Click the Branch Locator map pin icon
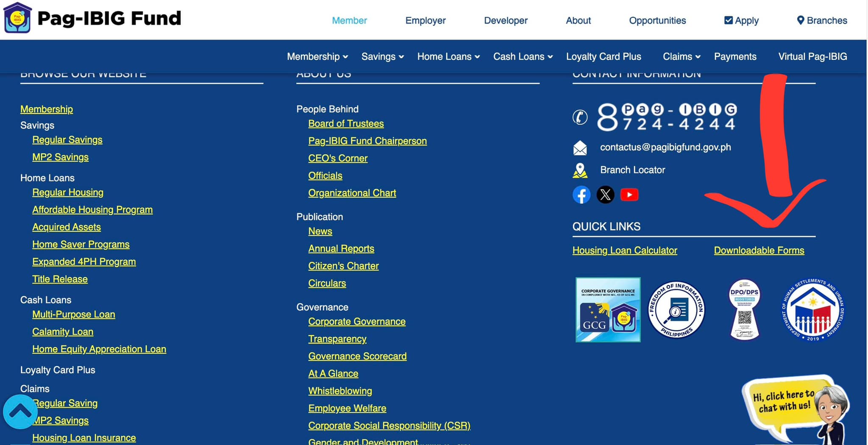The image size is (868, 445). pos(580,170)
